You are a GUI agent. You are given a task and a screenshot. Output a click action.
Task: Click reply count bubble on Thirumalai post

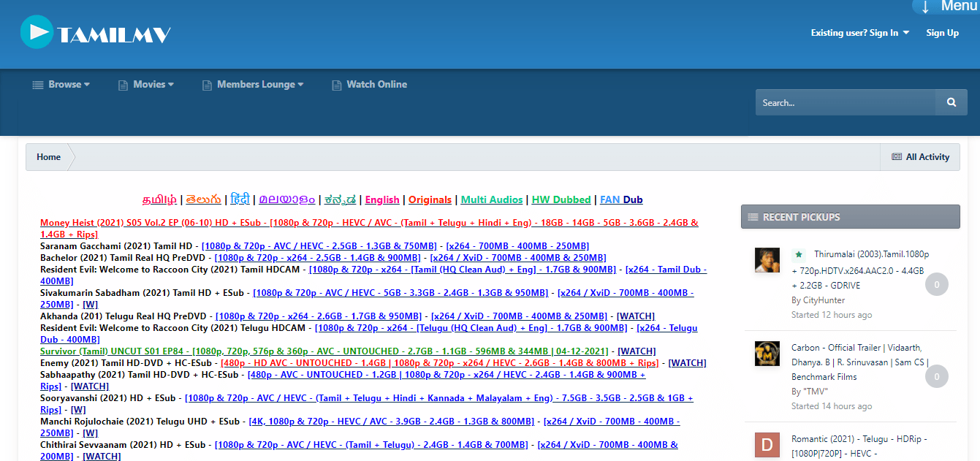[936, 284]
